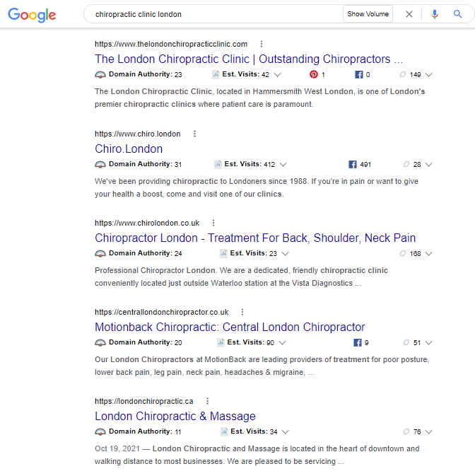Click snippet mentioning Waterloo station
Image resolution: width=475 pixels, height=476 pixels.
pos(242,277)
